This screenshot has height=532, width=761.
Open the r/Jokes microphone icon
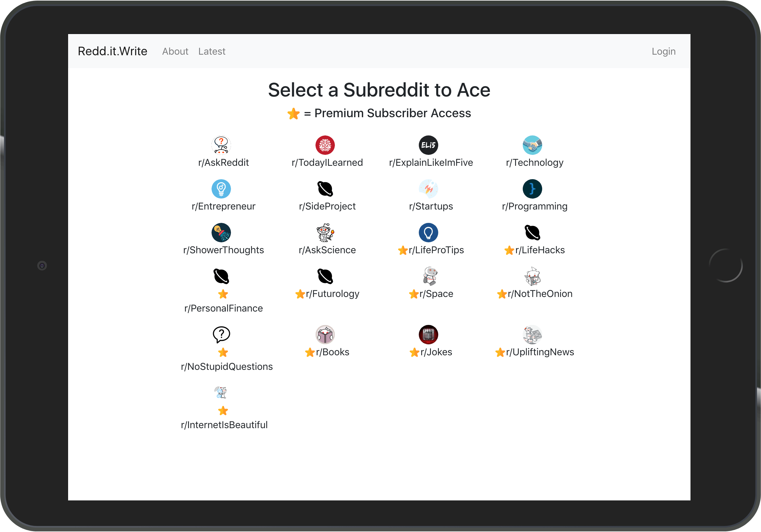pos(428,335)
